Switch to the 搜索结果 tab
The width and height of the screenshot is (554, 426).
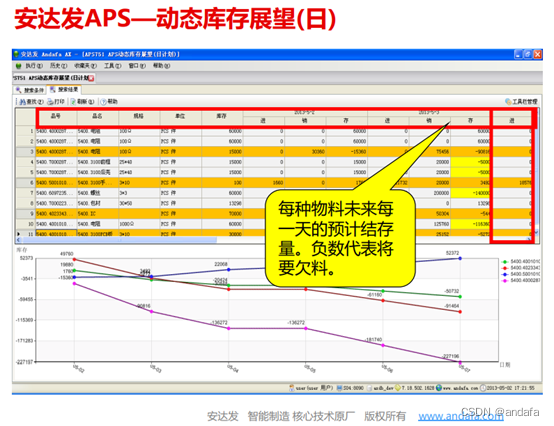pos(65,90)
